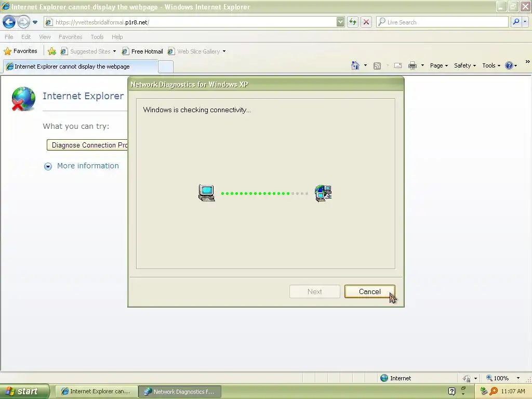Expand the address bar history dropdown

(340, 22)
